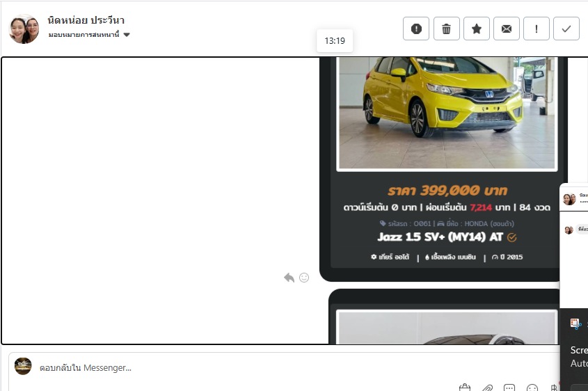Open saved replies speech-bubble icon
Viewport: 588px width, 391px height.
[509, 388]
